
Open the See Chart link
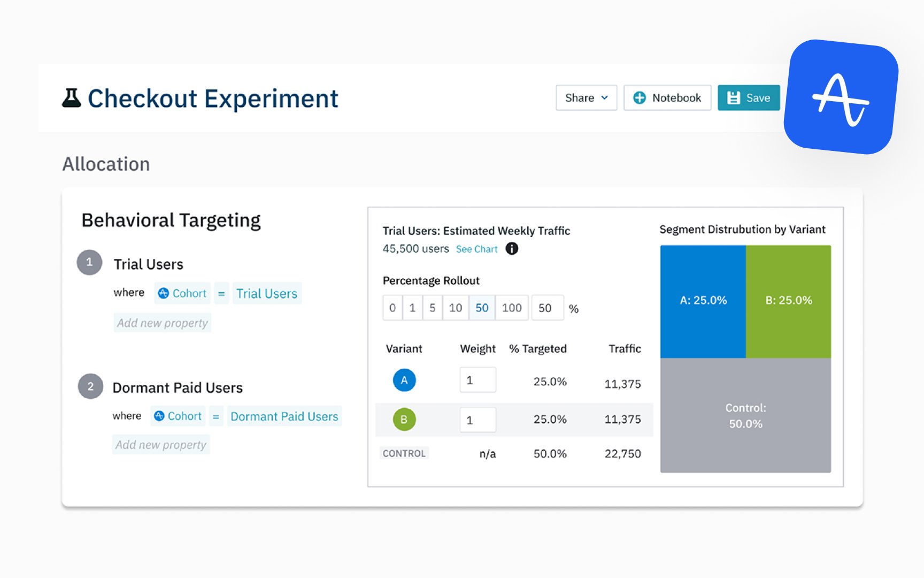pos(476,249)
